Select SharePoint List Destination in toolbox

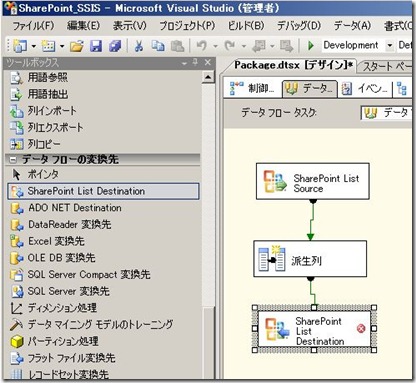point(103,191)
